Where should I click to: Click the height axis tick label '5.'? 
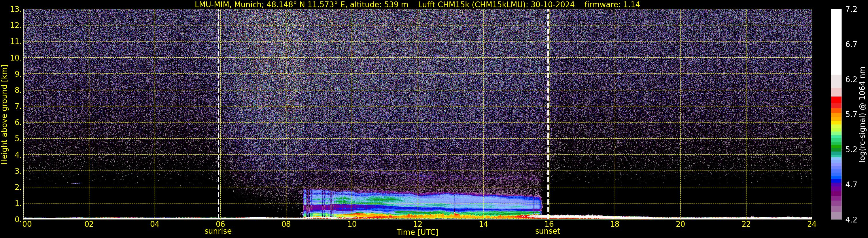[18, 139]
